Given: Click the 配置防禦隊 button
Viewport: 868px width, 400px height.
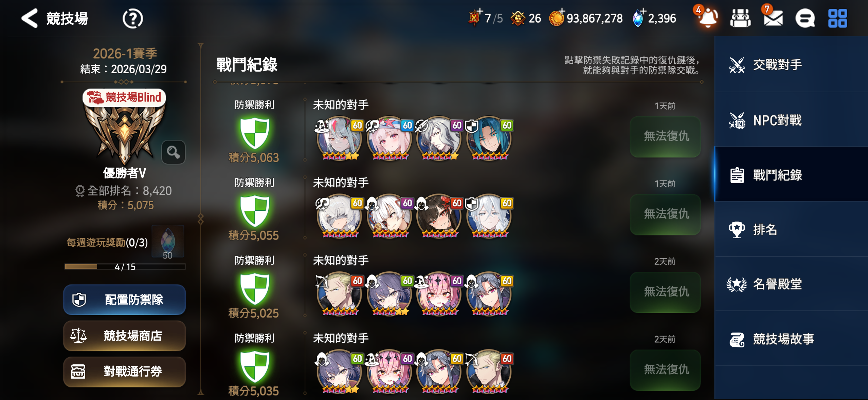Looking at the screenshot, I should tap(124, 300).
